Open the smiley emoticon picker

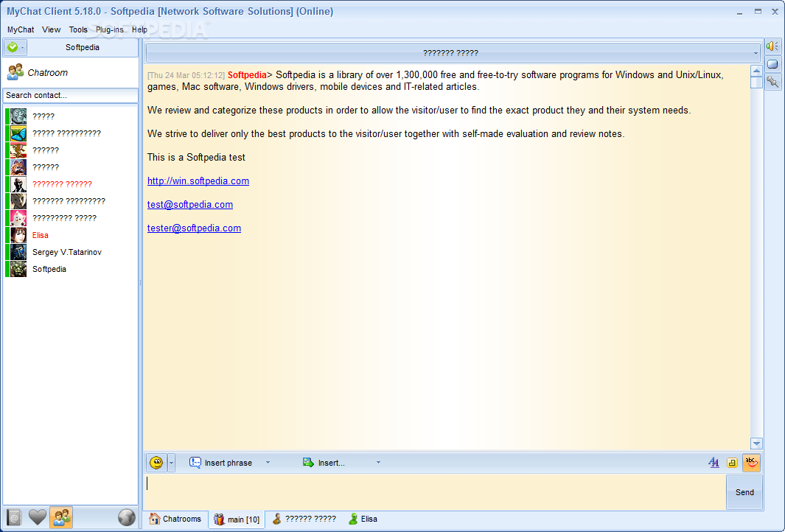[x=156, y=463]
